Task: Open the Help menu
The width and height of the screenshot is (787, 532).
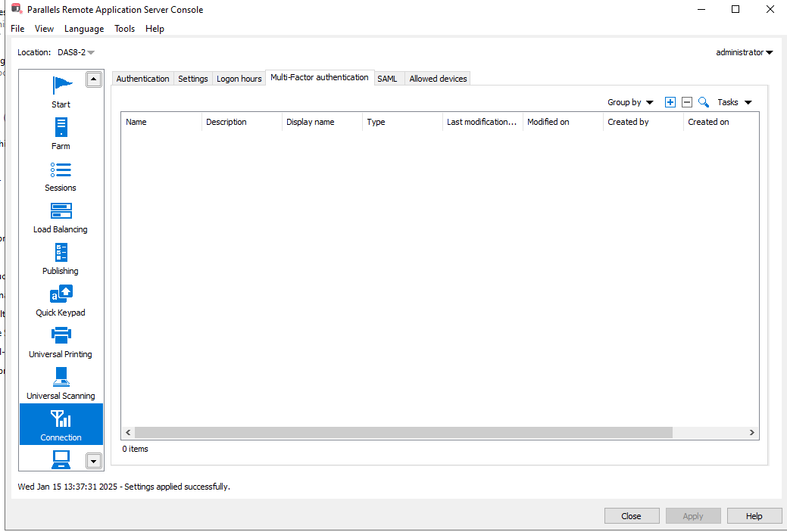Action: (x=155, y=29)
